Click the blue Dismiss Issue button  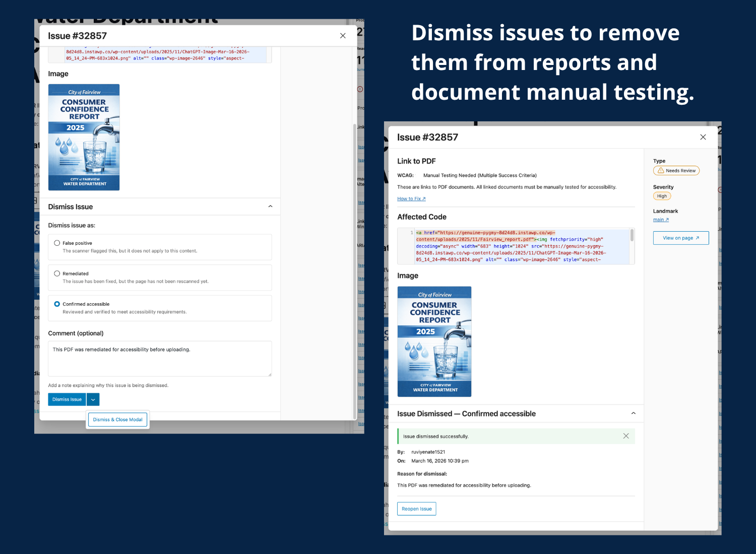pos(67,399)
